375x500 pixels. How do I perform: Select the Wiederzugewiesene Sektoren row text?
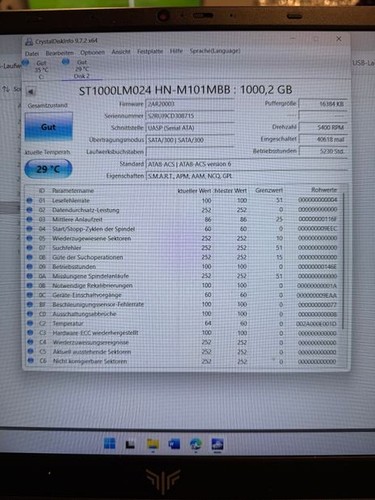[x=91, y=238]
